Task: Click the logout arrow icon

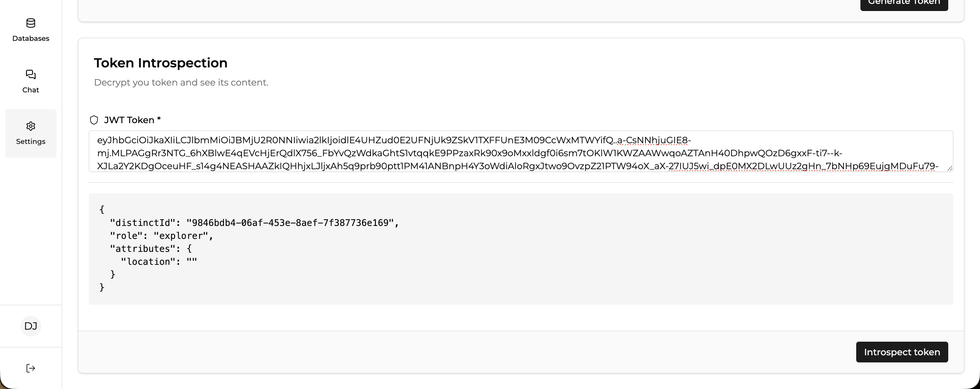Action: tap(31, 368)
